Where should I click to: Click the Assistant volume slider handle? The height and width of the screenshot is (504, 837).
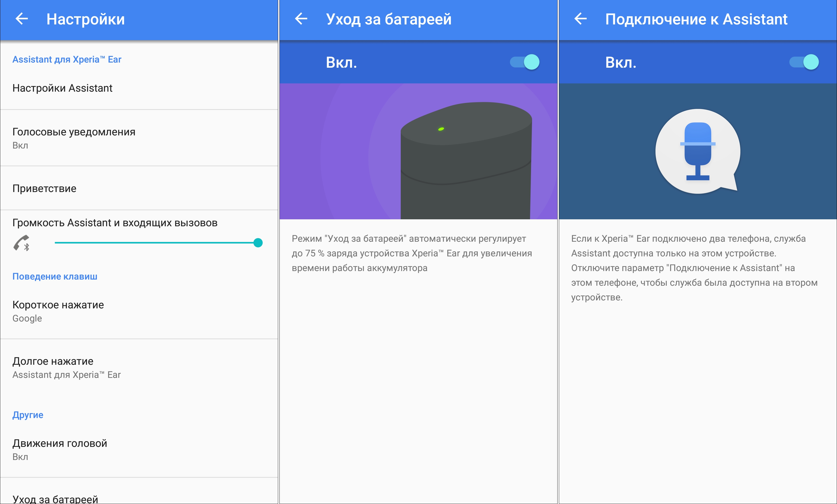pyautogui.click(x=258, y=243)
